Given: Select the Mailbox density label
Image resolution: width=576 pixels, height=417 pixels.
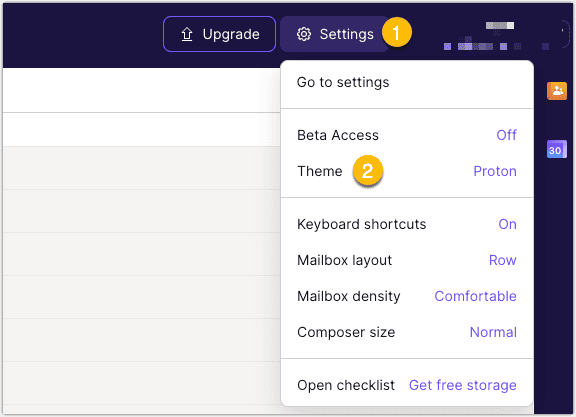Looking at the screenshot, I should pyautogui.click(x=349, y=296).
